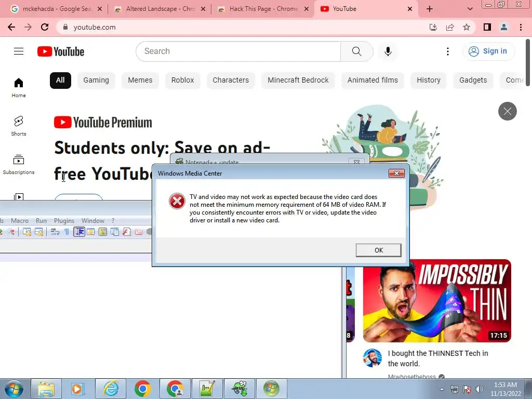
Task: Open the IMPOSSIBLY THIN video thumbnail
Action: pos(437,301)
